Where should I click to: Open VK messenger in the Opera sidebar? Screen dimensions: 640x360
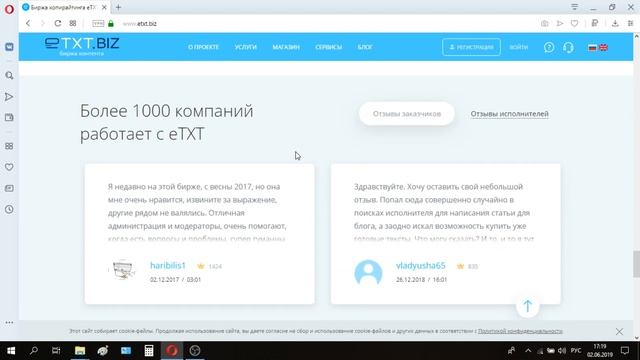[9, 47]
